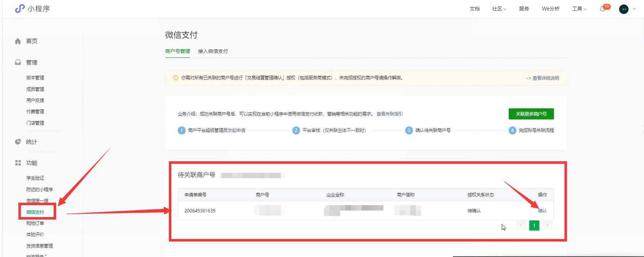The image size is (644, 257).
Task: Open 成员管理 in sidebar
Action: coord(35,89)
